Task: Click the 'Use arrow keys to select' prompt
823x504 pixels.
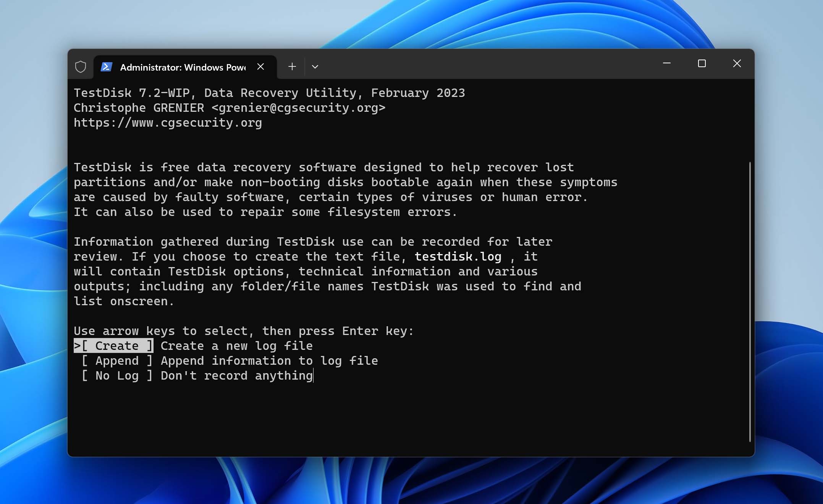Action: coord(244,331)
